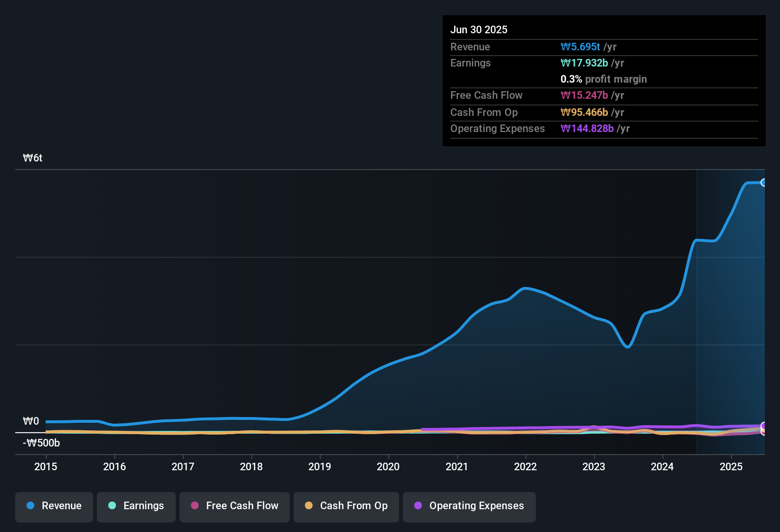Image resolution: width=780 pixels, height=532 pixels.
Task: Select the 0.3% profit margin text
Action: 604,79
